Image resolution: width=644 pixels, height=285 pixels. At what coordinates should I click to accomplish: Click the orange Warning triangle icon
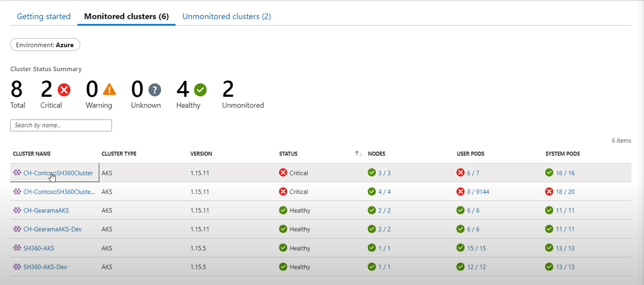click(x=109, y=90)
